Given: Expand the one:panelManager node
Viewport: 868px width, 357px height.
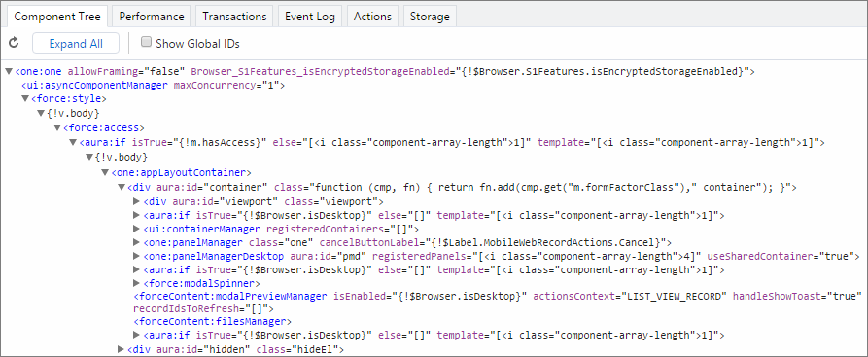Looking at the screenshot, I should [137, 242].
